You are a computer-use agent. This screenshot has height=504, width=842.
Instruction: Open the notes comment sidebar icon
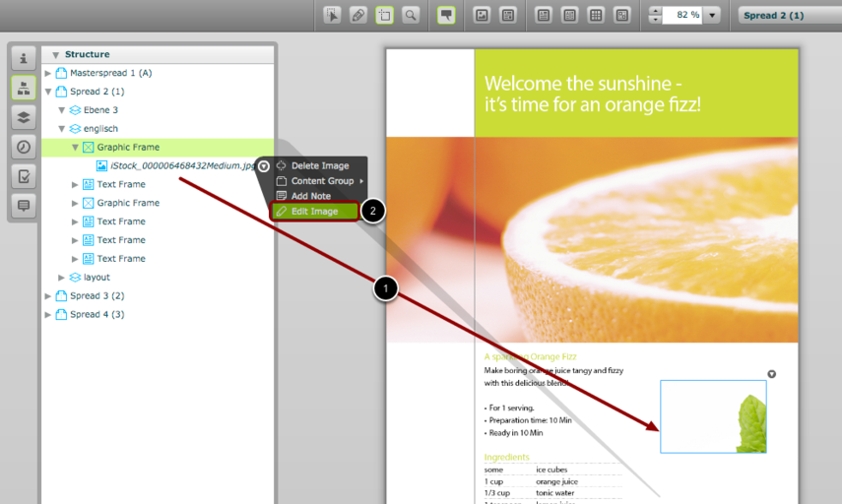(x=24, y=206)
